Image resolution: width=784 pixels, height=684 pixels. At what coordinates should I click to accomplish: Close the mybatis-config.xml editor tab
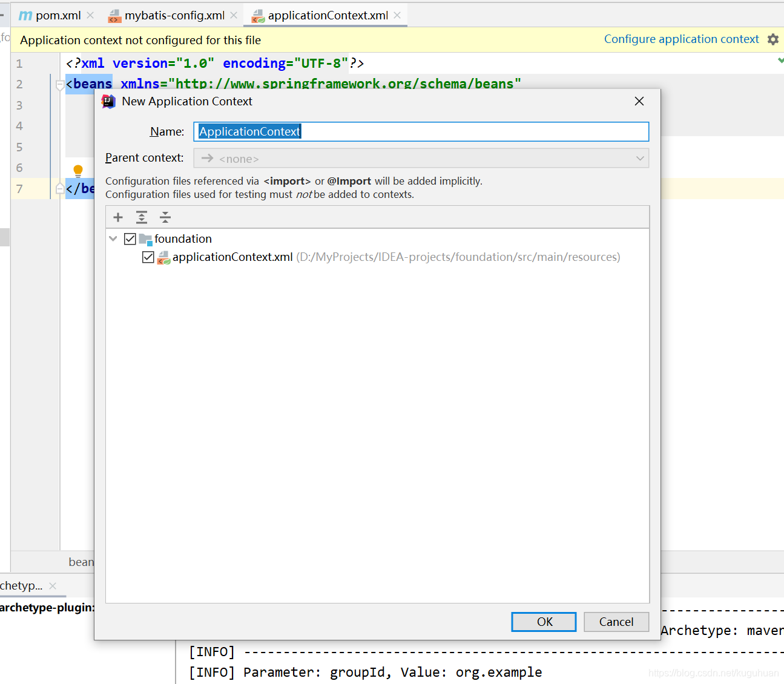tap(234, 15)
